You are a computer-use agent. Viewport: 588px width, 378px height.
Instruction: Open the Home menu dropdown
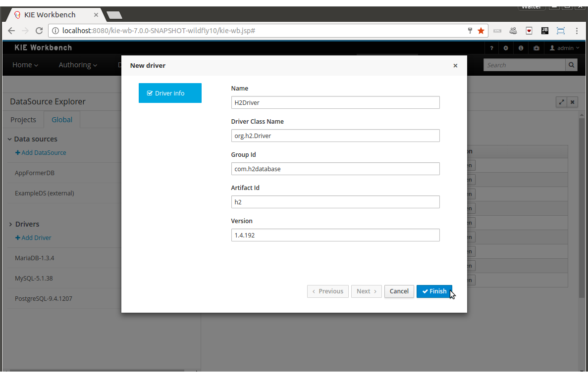click(x=25, y=65)
